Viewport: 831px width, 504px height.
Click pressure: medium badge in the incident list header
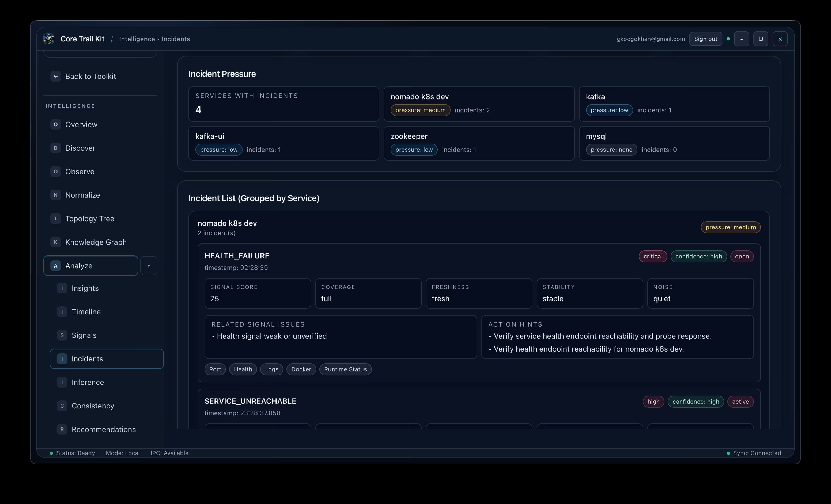[731, 227]
